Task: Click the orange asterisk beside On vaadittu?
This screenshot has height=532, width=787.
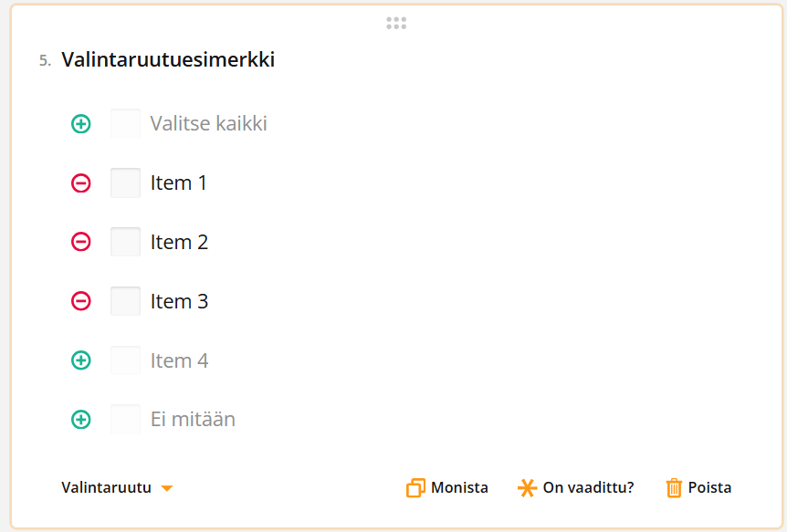Action: pyautogui.click(x=527, y=487)
